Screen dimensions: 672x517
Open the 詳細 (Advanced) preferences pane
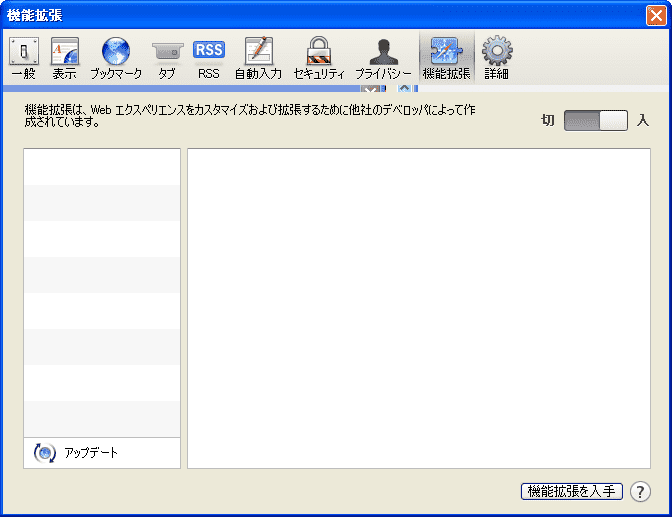pos(497,58)
